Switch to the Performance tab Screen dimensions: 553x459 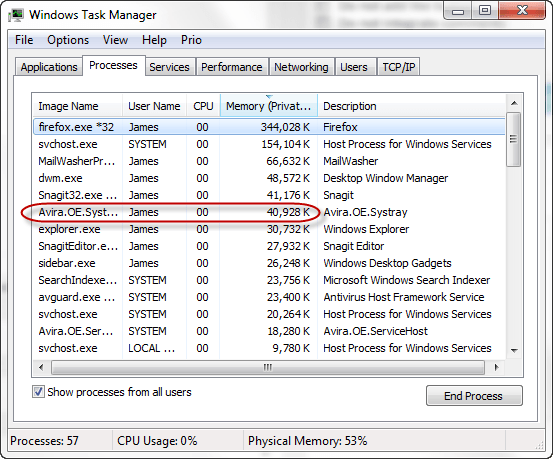coord(232,67)
